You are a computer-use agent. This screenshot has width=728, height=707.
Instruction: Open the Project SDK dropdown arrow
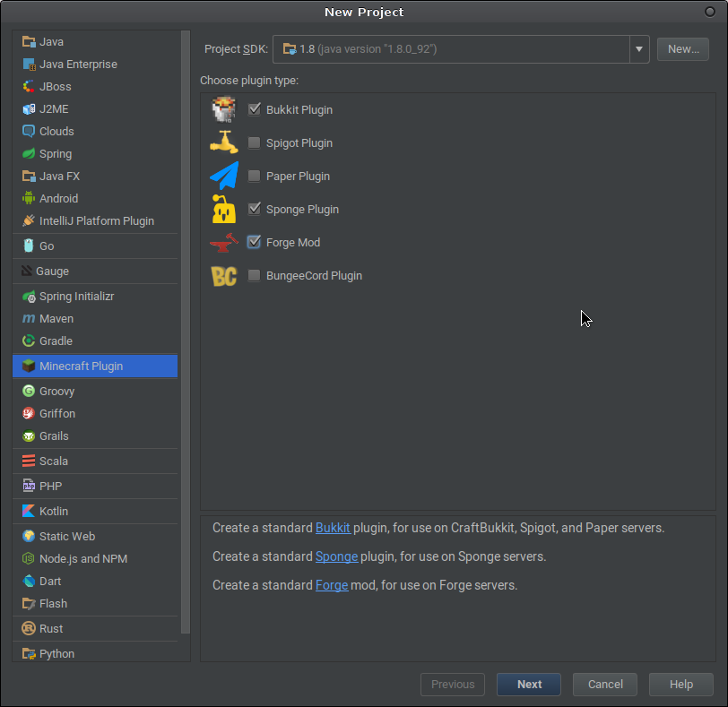639,49
